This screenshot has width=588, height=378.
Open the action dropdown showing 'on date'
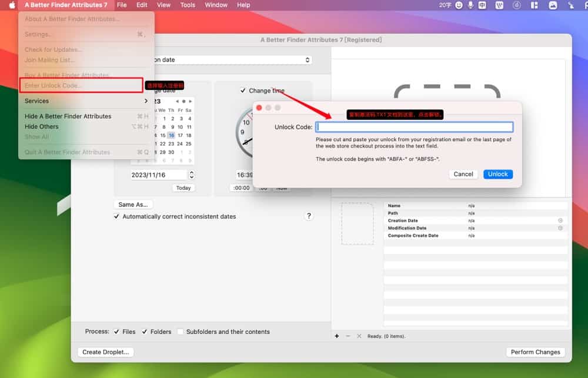tap(307, 59)
